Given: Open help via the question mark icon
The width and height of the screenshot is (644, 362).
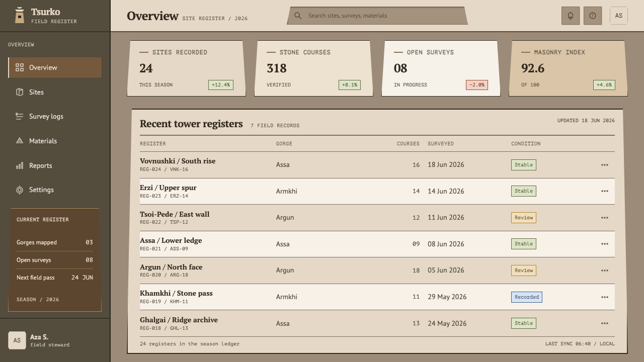Looking at the screenshot, I should tap(593, 16).
